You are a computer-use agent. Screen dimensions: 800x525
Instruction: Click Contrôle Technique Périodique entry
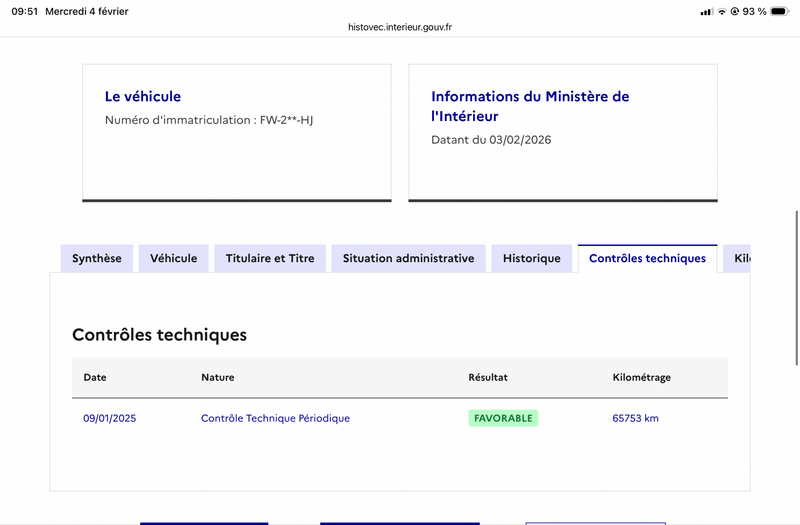click(x=275, y=418)
